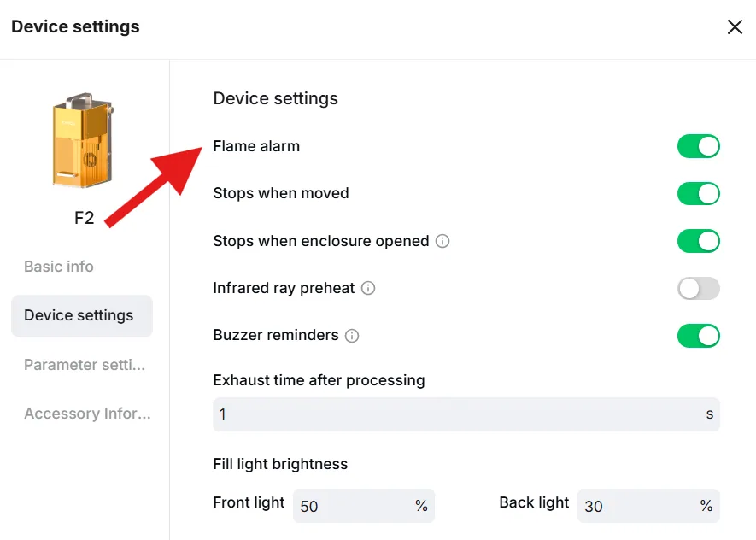The width and height of the screenshot is (756, 540).
Task: Click the Fill light brightness heading
Action: 280,464
